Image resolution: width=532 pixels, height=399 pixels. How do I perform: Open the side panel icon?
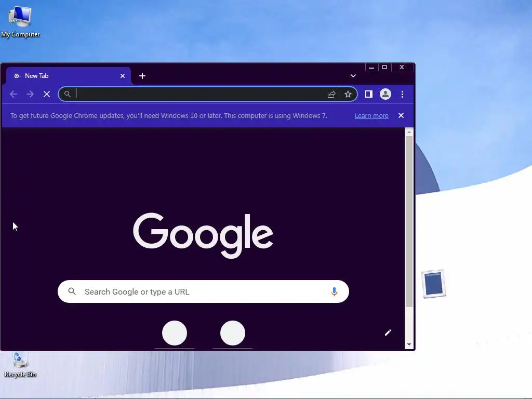pos(369,94)
